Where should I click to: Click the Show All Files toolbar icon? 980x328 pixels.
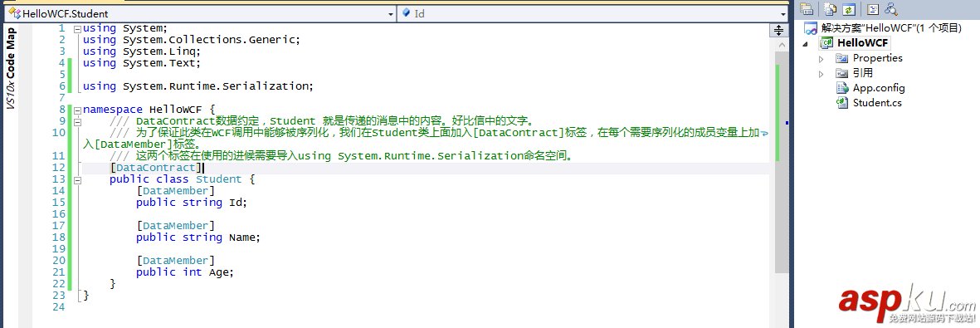pyautogui.click(x=829, y=9)
